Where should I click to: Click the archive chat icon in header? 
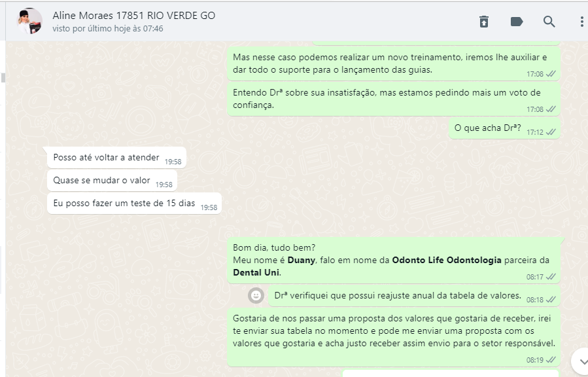[484, 22]
